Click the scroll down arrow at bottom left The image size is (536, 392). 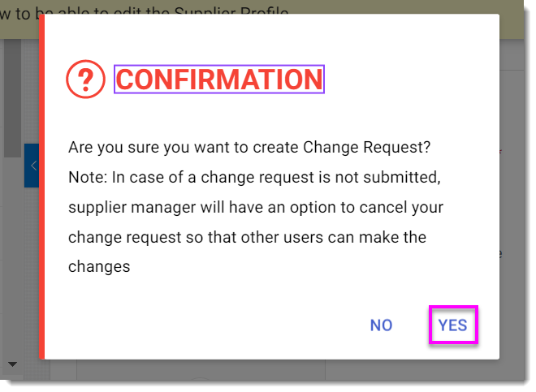pos(12,364)
